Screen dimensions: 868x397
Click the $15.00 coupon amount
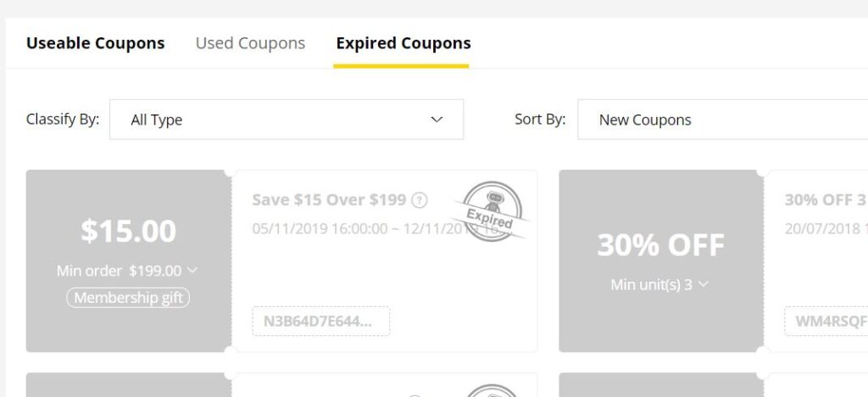pos(128,231)
